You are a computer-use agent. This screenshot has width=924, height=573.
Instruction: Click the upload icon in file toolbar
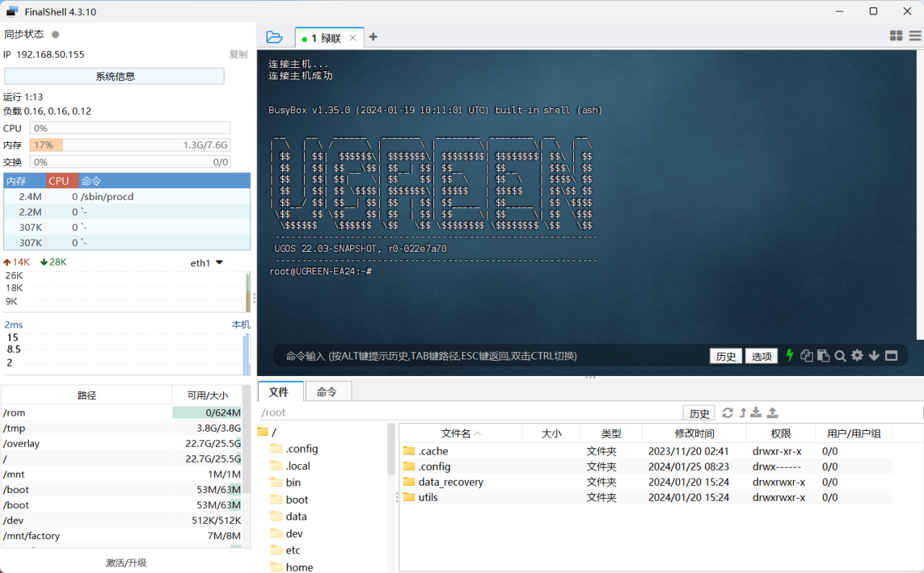pos(772,413)
